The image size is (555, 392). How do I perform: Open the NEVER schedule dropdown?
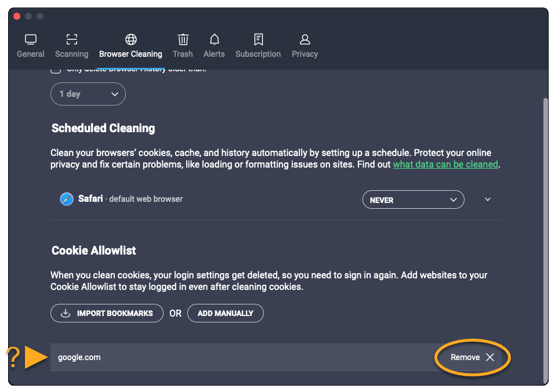(413, 199)
